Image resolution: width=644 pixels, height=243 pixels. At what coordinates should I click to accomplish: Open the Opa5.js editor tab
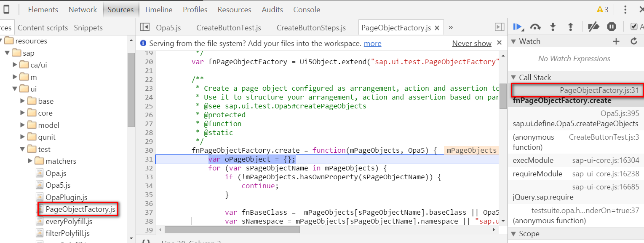pos(168,28)
